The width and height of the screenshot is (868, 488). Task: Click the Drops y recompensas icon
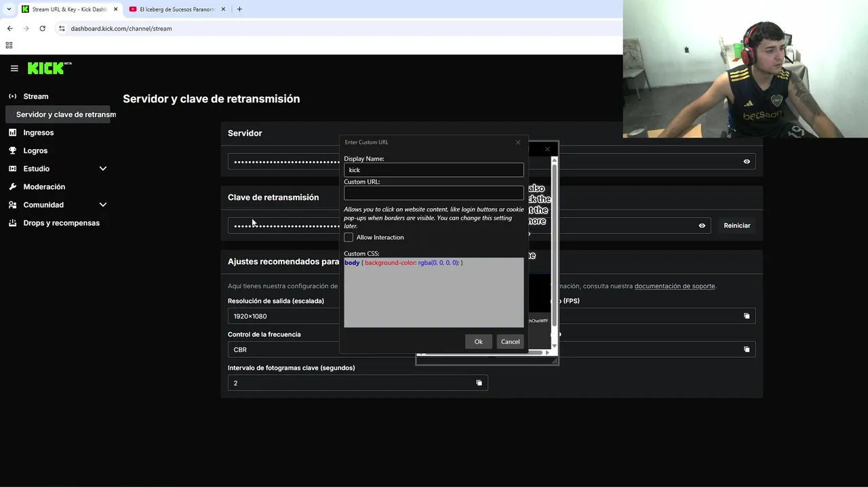pos(12,223)
